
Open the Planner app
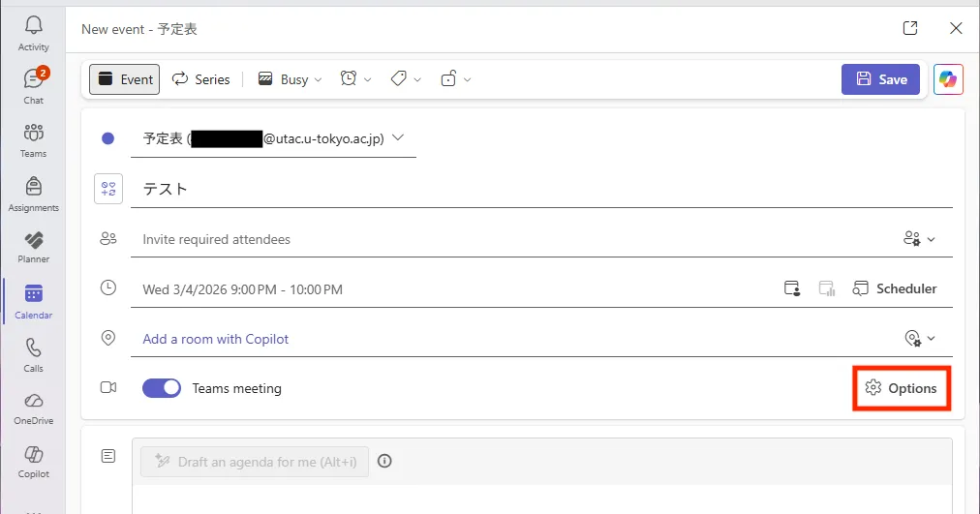point(33,246)
